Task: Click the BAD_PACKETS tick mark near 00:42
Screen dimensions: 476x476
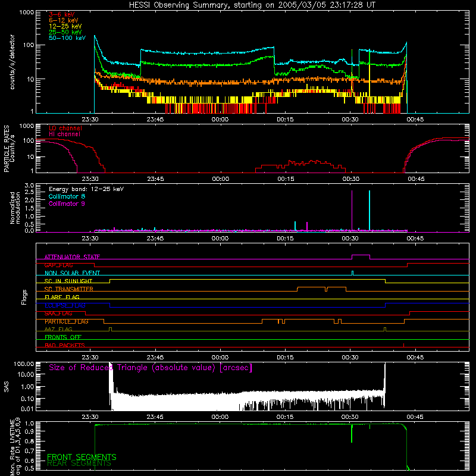Action: pos(403,345)
